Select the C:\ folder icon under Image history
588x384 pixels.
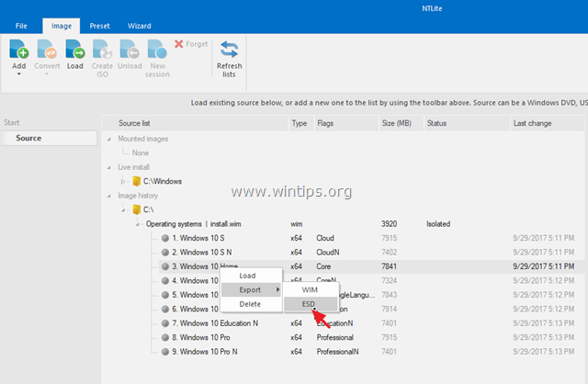137,209
